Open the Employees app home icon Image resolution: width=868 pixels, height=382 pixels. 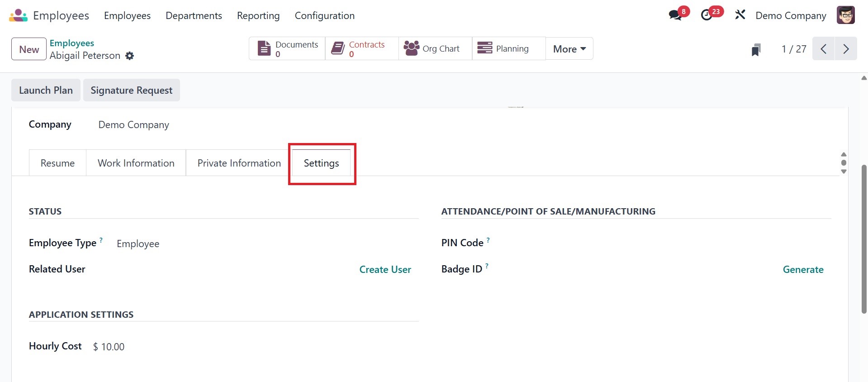(18, 15)
